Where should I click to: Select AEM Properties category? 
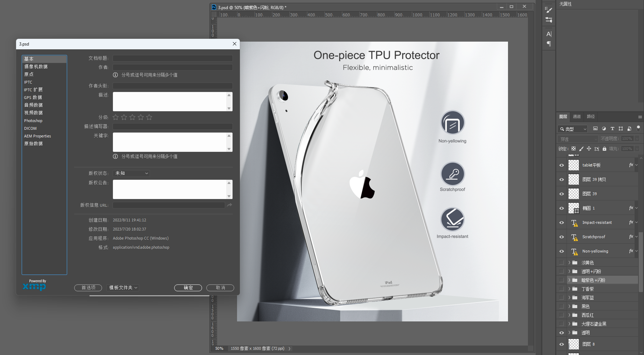coord(44,136)
